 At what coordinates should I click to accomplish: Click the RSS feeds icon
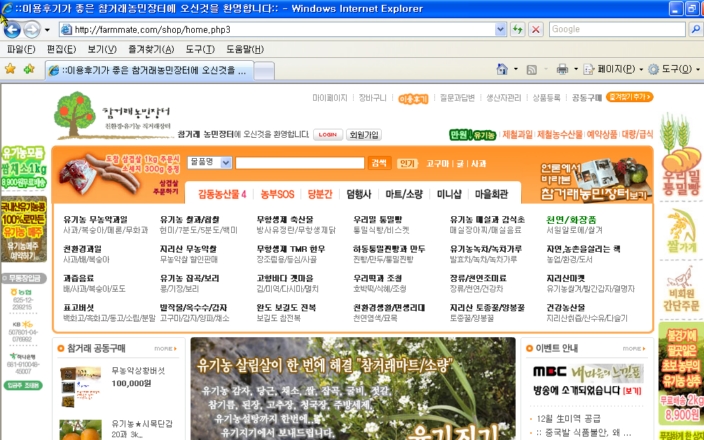532,70
